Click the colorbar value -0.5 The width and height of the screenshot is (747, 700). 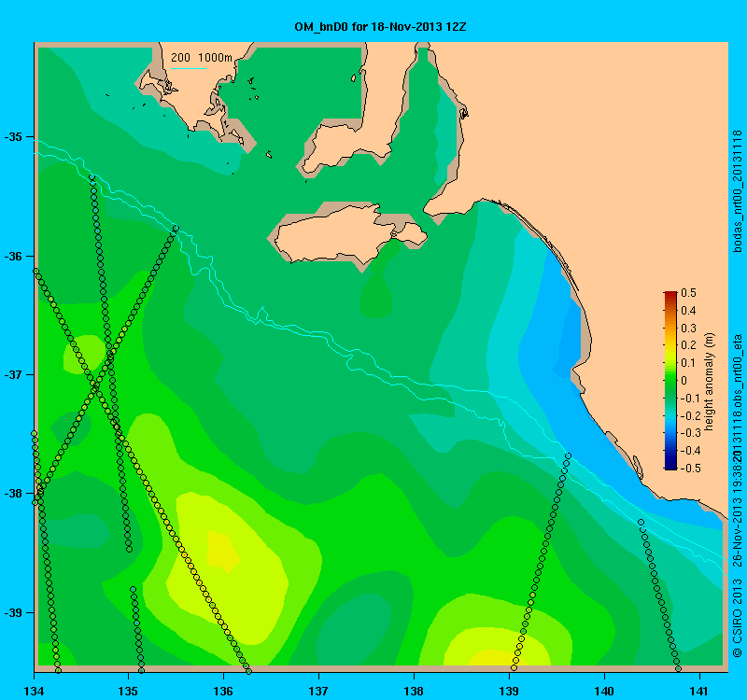[x=689, y=469]
